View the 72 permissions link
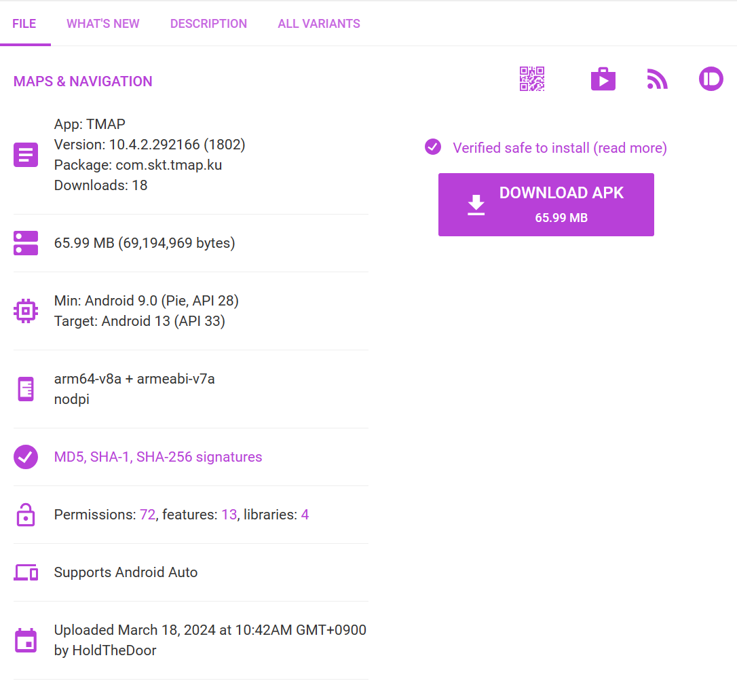This screenshot has width=737, height=700. click(147, 515)
